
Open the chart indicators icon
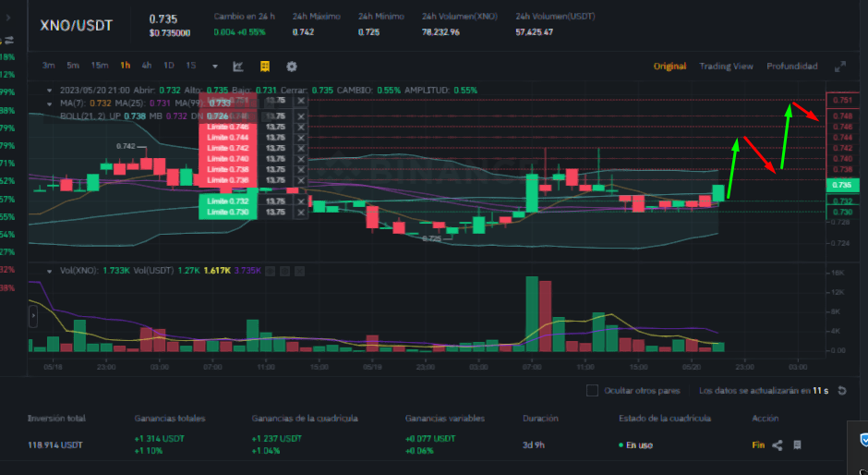[x=238, y=67]
